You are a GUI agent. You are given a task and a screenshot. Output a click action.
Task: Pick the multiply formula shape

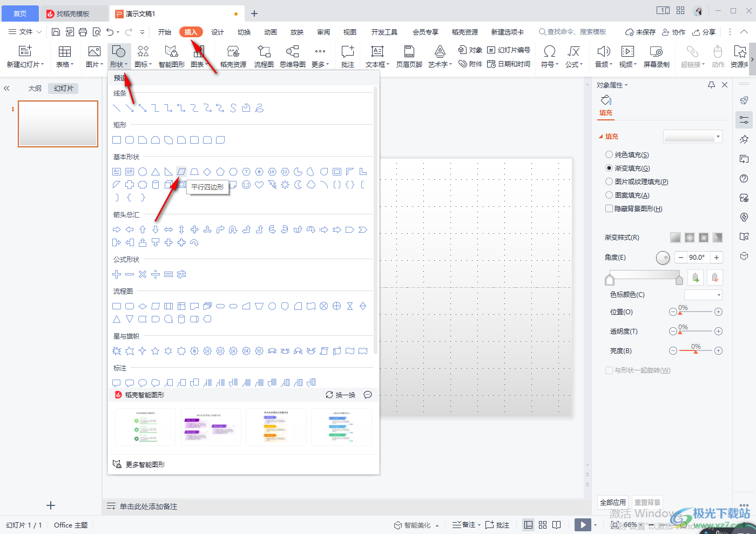pos(143,274)
